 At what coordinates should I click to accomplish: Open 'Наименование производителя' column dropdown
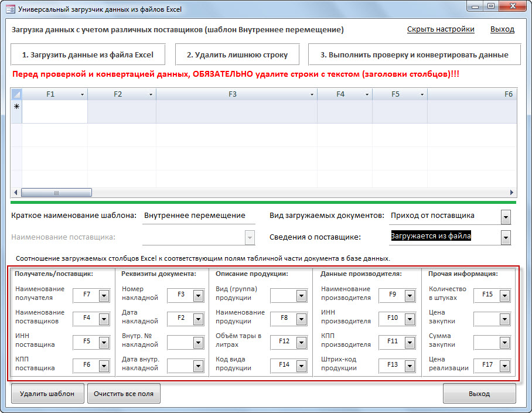pos(410,296)
